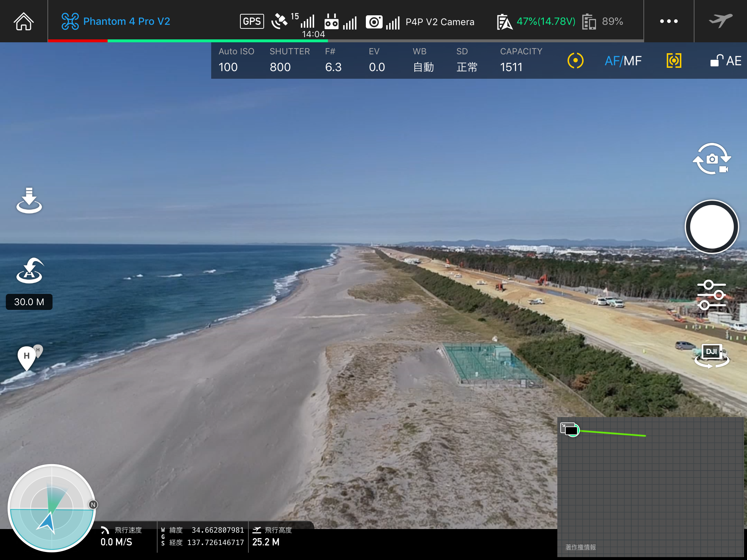Tap the return-to-home icon
Screen dimensions: 747x560
(x=30, y=271)
